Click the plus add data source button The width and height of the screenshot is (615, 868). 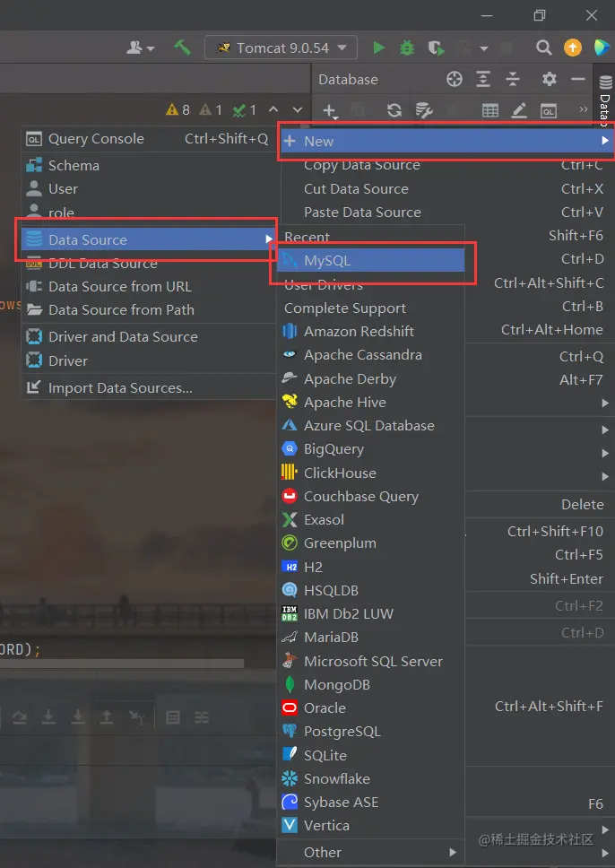click(x=330, y=110)
